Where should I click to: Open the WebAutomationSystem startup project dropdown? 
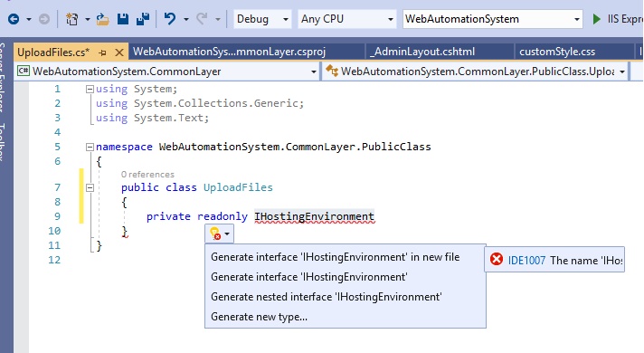(492, 19)
